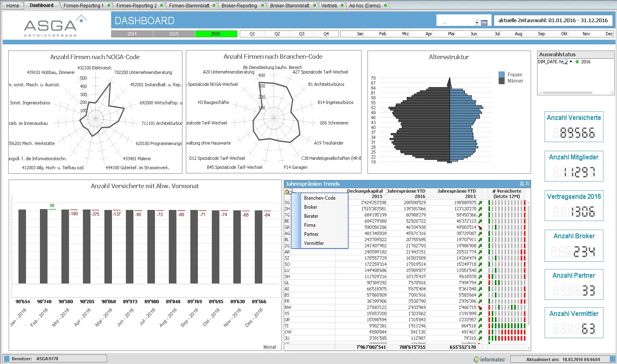Sort by Deckungskapital 2015 column header

(365, 194)
